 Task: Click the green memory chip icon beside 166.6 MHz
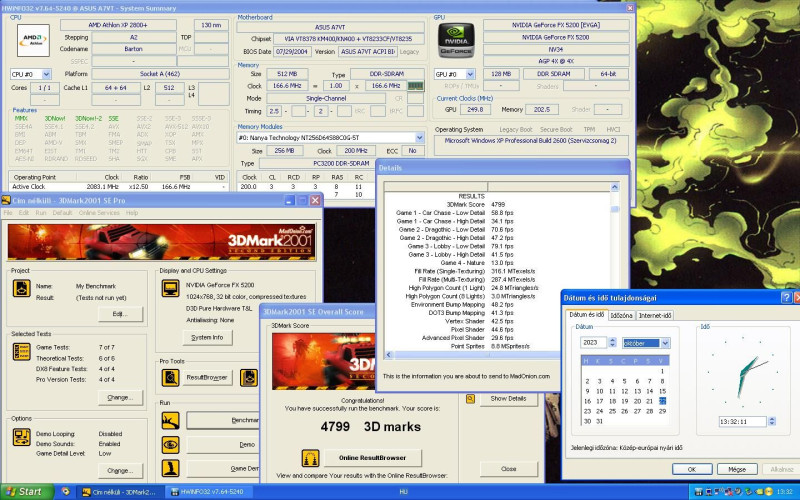click(415, 86)
